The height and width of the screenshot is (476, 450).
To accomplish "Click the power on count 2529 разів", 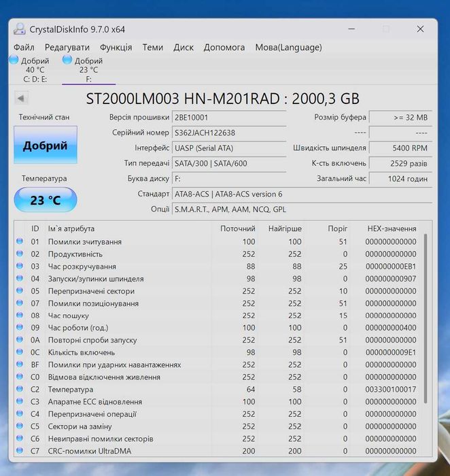I will pyautogui.click(x=400, y=163).
